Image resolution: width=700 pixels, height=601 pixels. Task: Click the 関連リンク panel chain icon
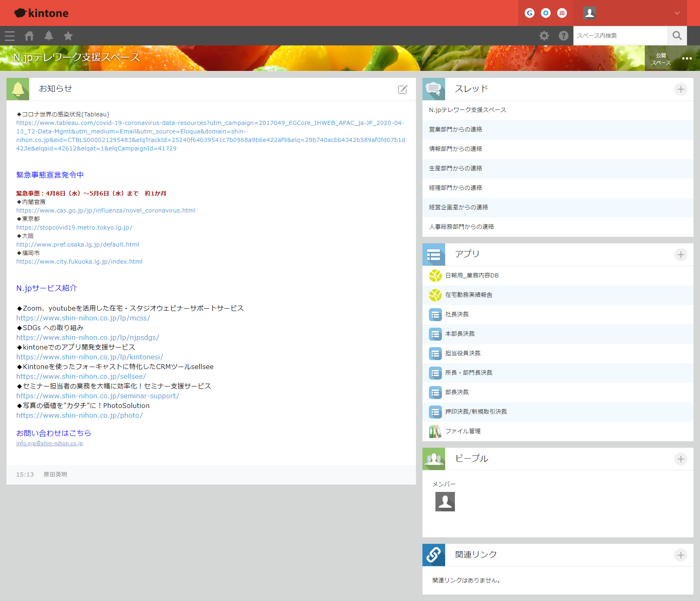[434, 555]
